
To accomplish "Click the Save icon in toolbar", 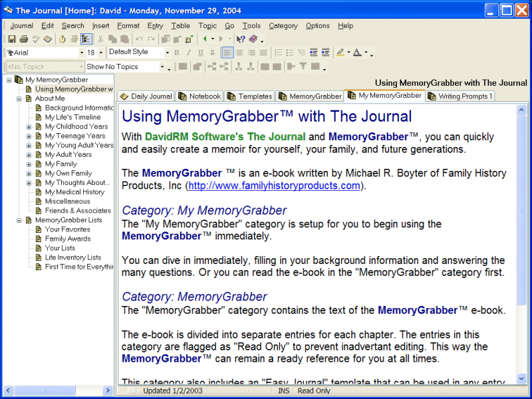I will (12, 39).
